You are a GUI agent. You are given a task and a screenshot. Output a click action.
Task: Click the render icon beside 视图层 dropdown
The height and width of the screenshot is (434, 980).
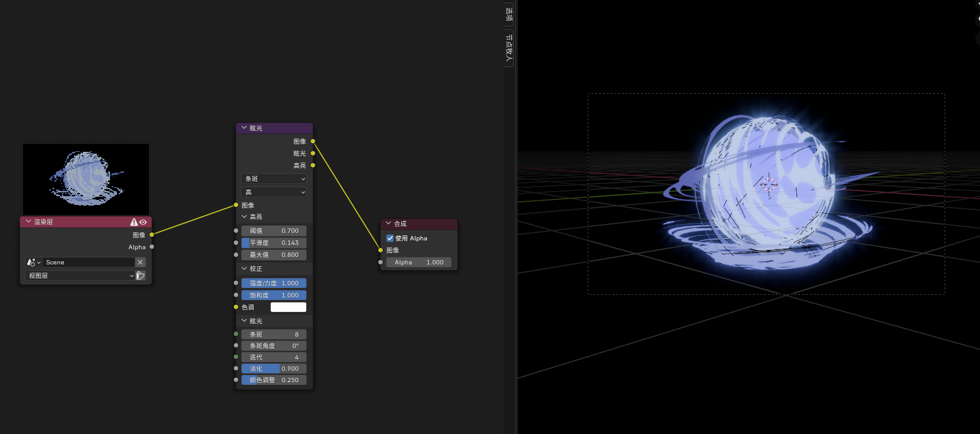coord(140,276)
